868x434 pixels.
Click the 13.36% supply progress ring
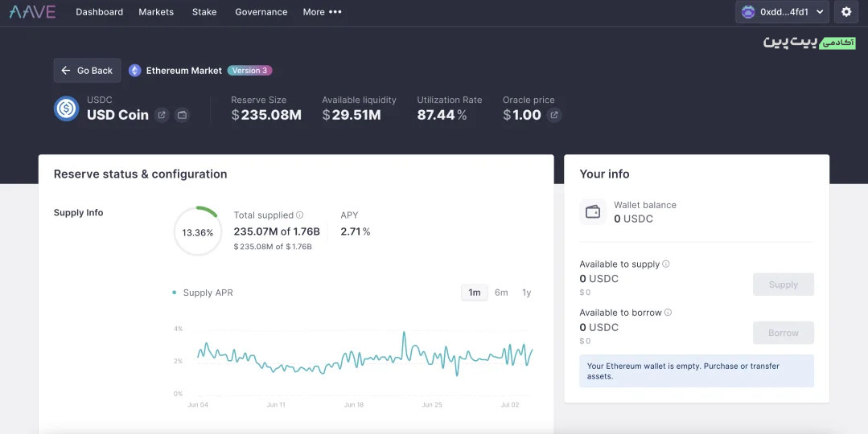198,232
